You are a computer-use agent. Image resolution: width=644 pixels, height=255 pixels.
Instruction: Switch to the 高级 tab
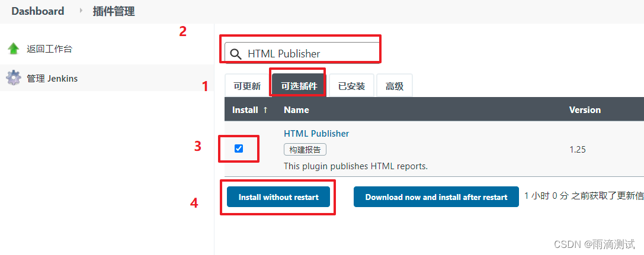395,86
